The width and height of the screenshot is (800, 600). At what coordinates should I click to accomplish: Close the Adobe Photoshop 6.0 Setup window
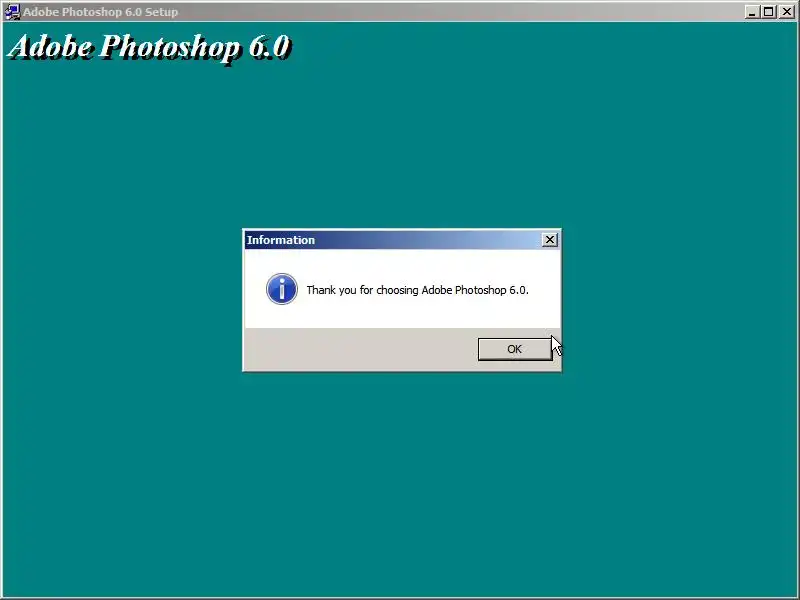point(786,12)
